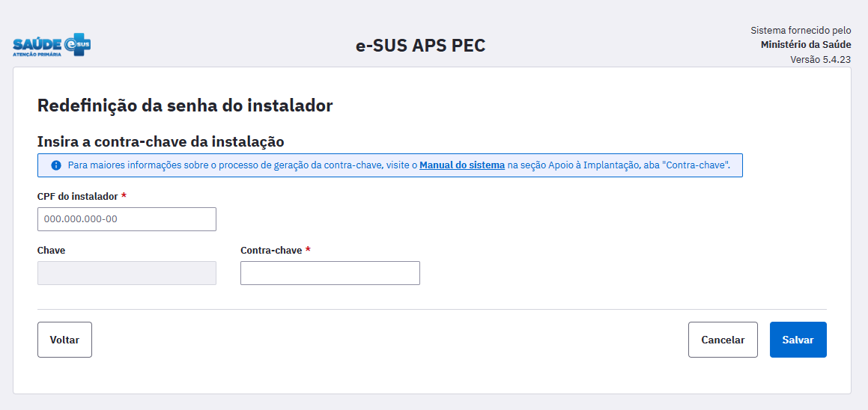Click the Ministério da Saúde text
The height and width of the screenshot is (410, 868).
point(805,45)
